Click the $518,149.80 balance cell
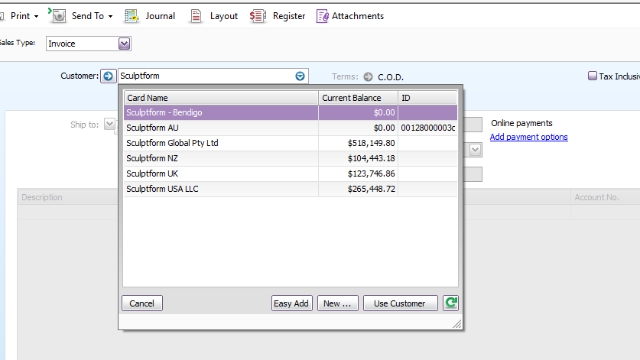Screen dimensions: 640x360 [358, 143]
